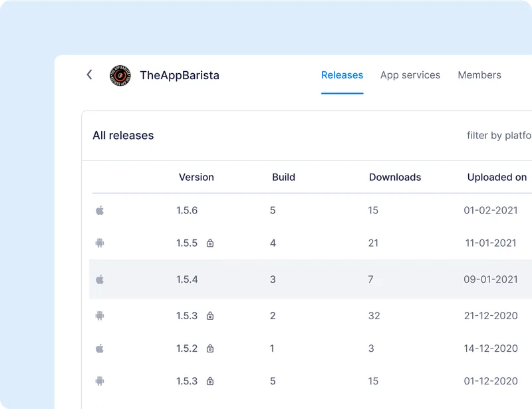Click the Uploaded on column header
This screenshot has height=409, width=532.
[497, 177]
